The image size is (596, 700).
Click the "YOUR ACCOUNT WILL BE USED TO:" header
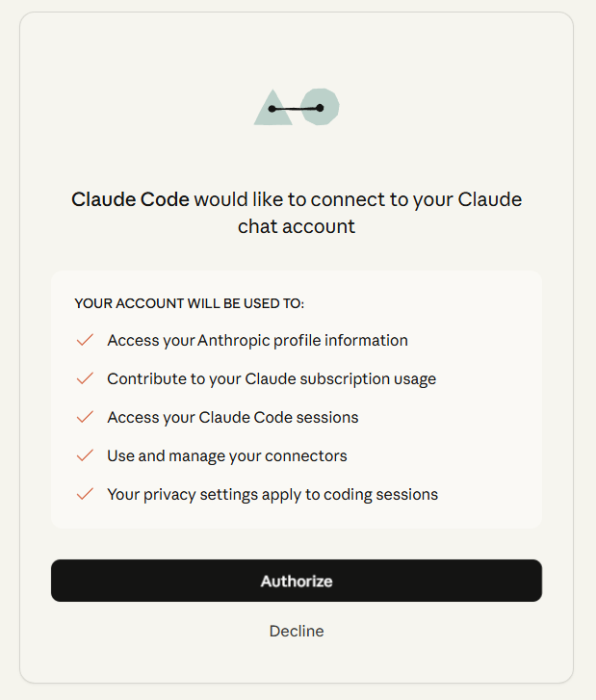pyautogui.click(x=189, y=303)
